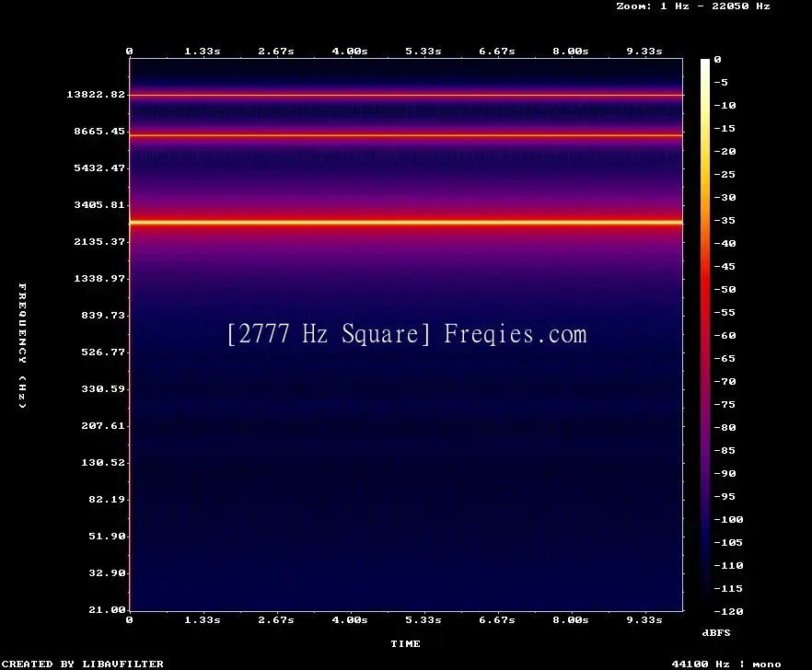Viewport: 812px width, 670px height.
Task: Select the -85 dBFS scale label
Action: [x=725, y=450]
